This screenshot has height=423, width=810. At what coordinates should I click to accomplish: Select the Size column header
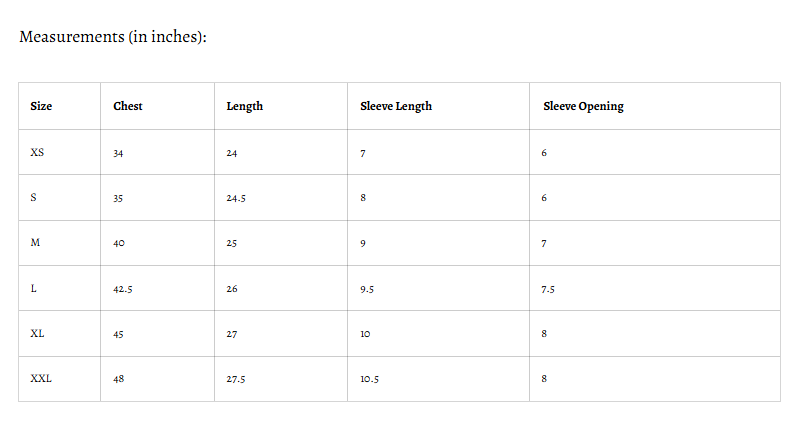[41, 106]
